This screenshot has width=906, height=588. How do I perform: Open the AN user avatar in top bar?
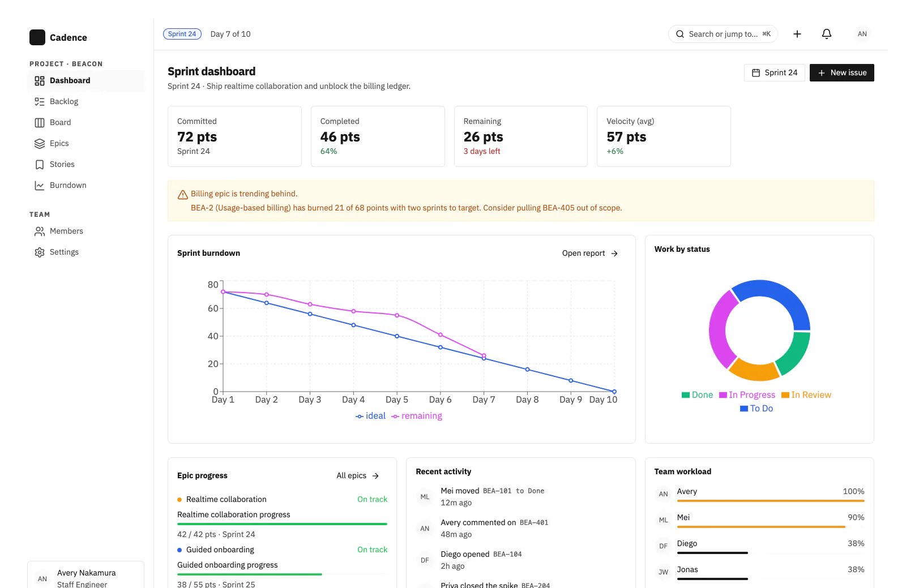coord(862,34)
